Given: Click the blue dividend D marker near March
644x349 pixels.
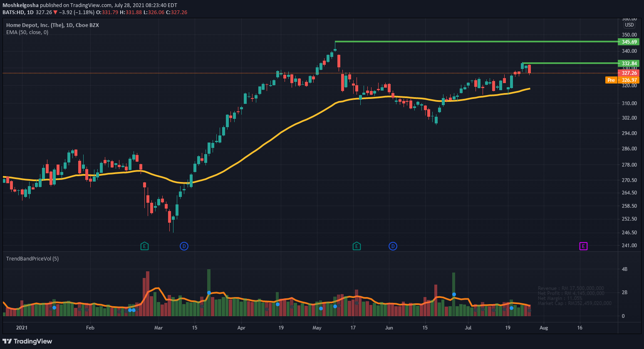Looking at the screenshot, I should (184, 246).
